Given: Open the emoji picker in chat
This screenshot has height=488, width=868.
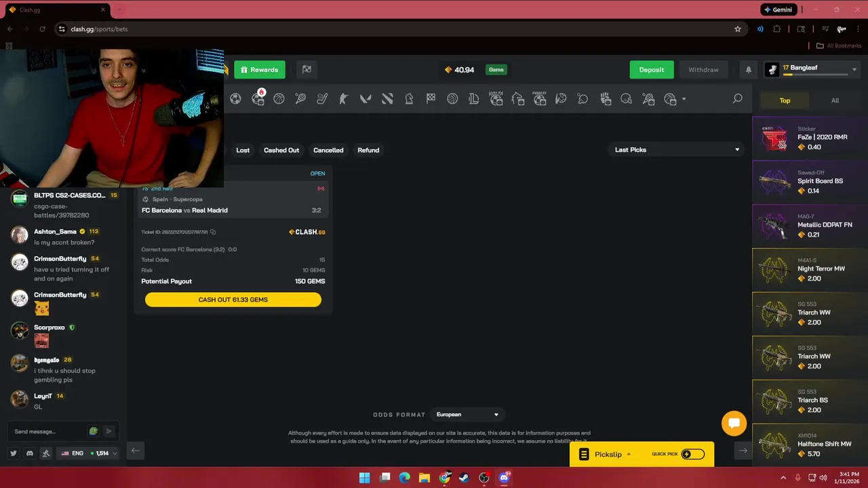Looking at the screenshot, I should [x=94, y=431].
